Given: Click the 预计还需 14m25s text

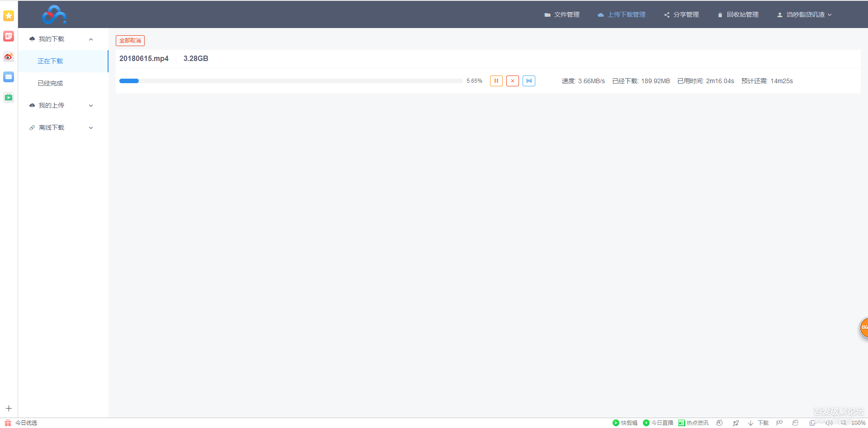Looking at the screenshot, I should [767, 81].
